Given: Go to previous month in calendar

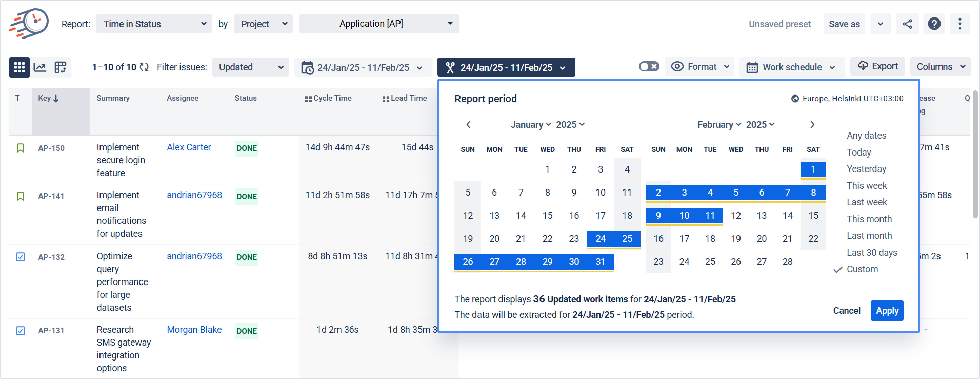Looking at the screenshot, I should click(468, 125).
